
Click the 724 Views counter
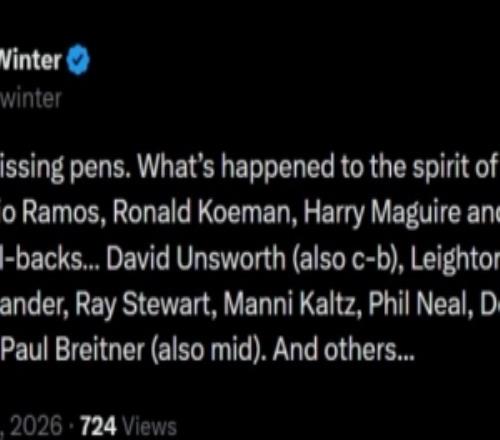pos(129,426)
